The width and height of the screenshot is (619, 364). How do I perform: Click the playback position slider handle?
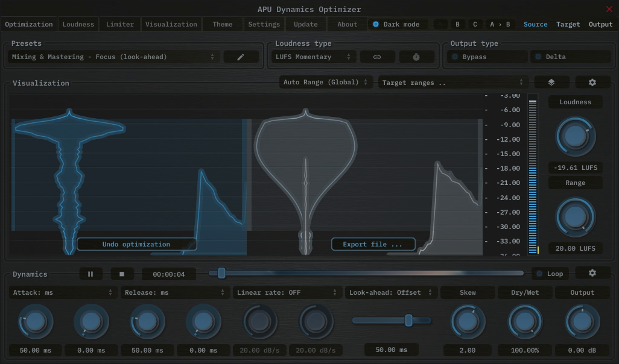coord(221,273)
